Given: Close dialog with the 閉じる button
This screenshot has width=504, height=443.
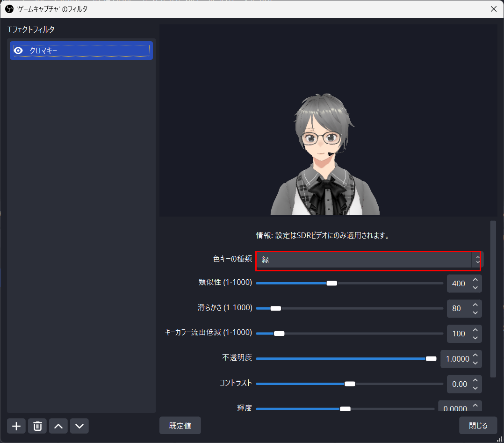Looking at the screenshot, I should (478, 425).
